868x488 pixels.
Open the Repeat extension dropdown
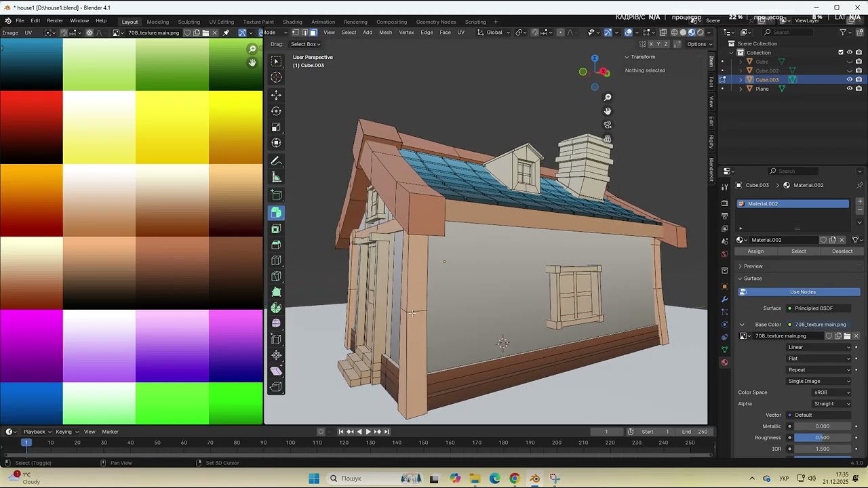[x=819, y=370]
